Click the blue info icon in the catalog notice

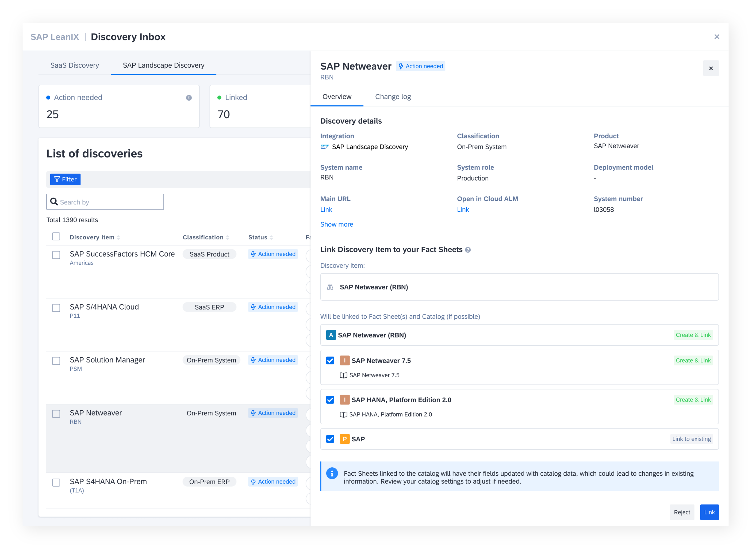coord(332,473)
